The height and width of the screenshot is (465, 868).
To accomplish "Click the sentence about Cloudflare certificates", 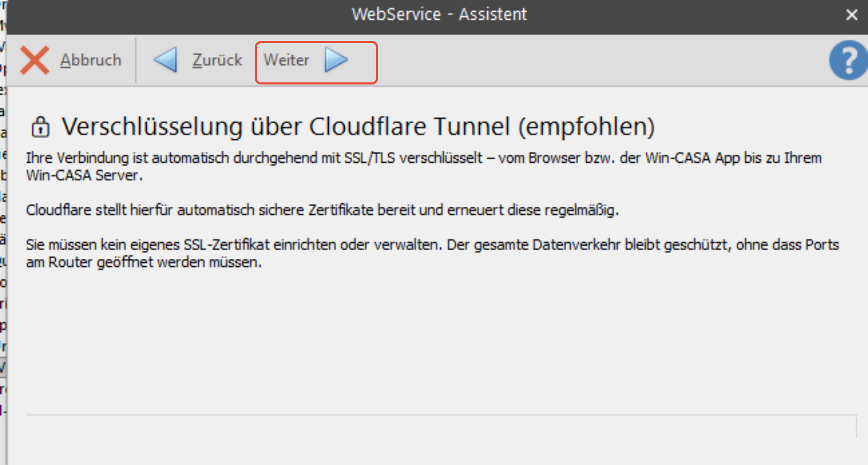I will coord(322,210).
